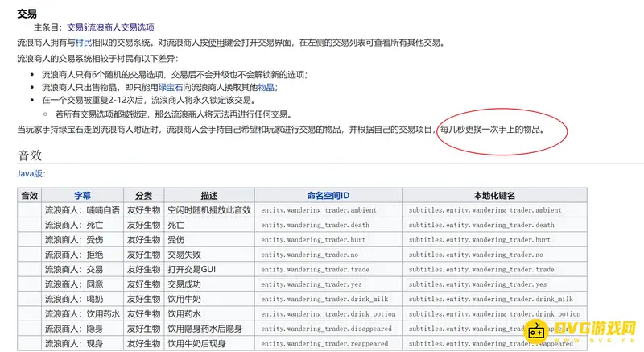Viewport: 644px width, 352px height.
Task: Click the 流浪商人：喃喃自语 subtitle cell
Action: [x=82, y=210]
